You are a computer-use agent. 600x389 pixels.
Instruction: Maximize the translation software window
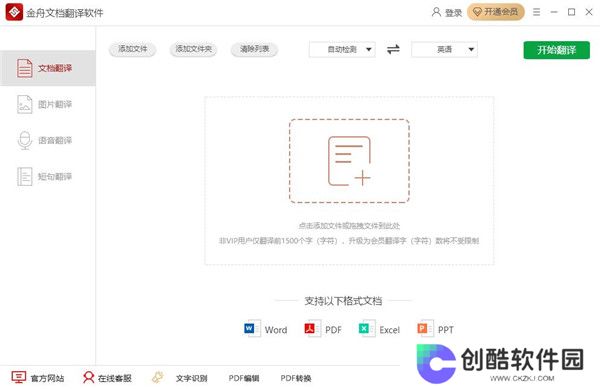click(571, 12)
